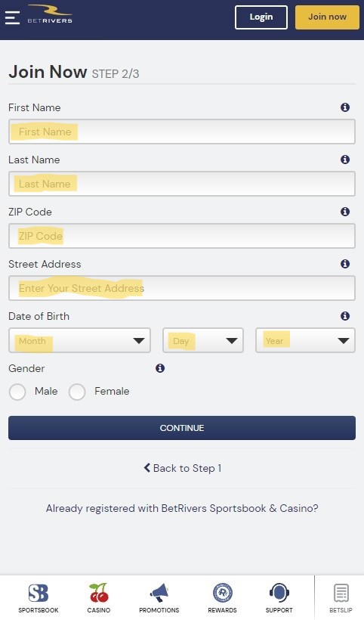Click the BetRivers logo
The width and height of the screenshot is (364, 620).
coord(50,14)
